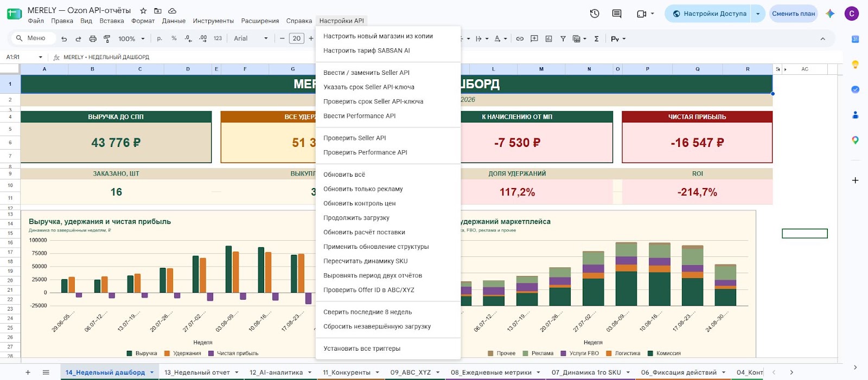Click the Insert link icon
The height and width of the screenshot is (380, 868).
[520, 38]
